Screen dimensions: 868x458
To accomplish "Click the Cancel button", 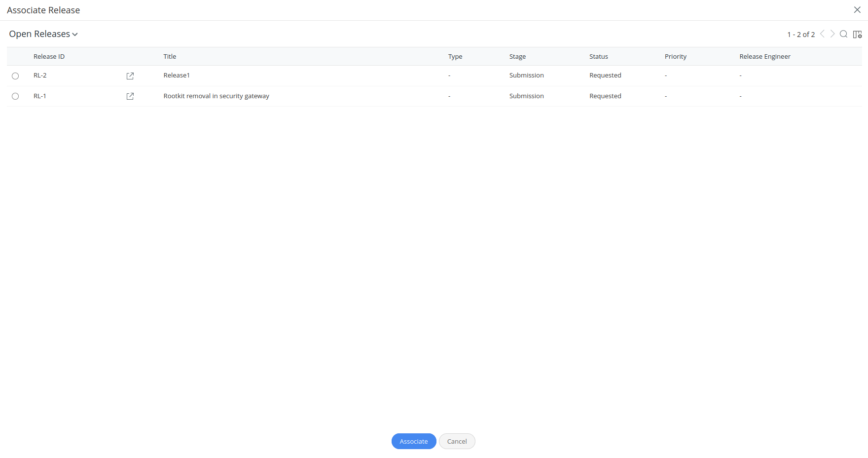I will [457, 441].
